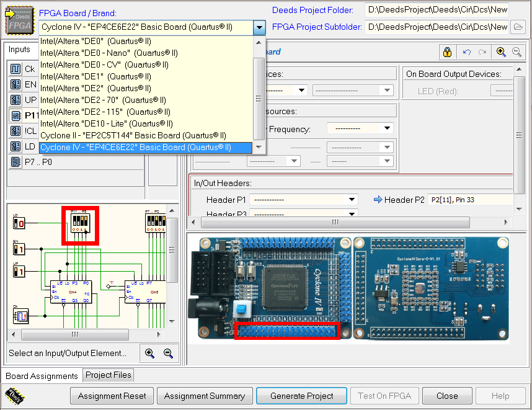Select the !CL input in the Inputs list
The width and height of the screenshot is (532, 410).
coord(22,131)
